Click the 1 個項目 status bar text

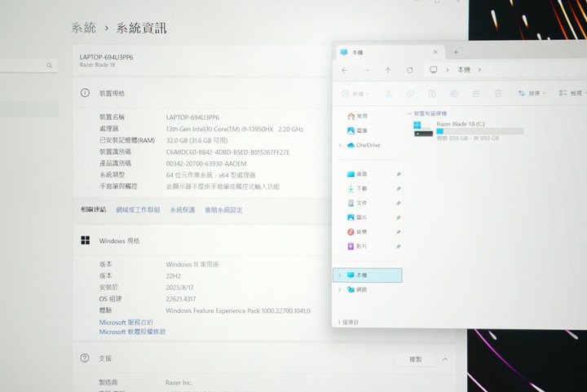click(348, 322)
